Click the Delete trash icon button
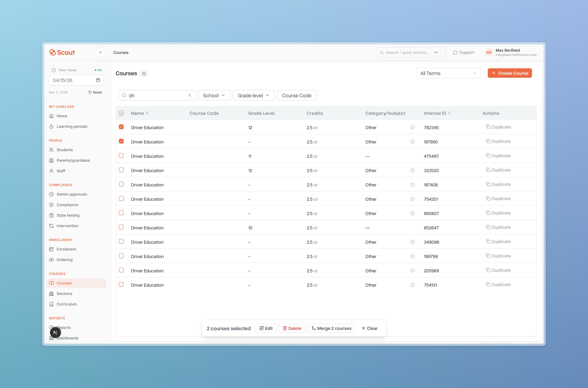Viewport: 588px width, 388px height. (x=292, y=328)
